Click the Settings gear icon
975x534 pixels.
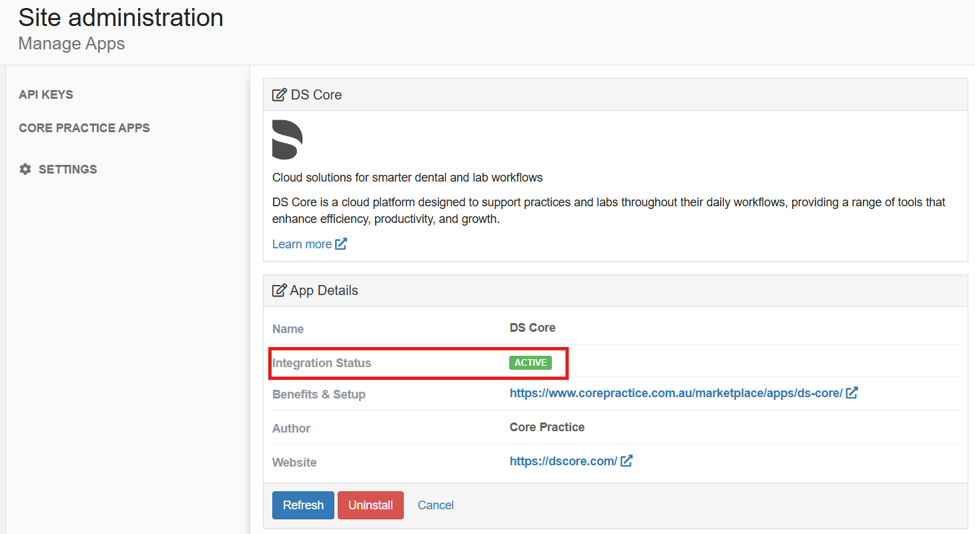pyautogui.click(x=25, y=169)
